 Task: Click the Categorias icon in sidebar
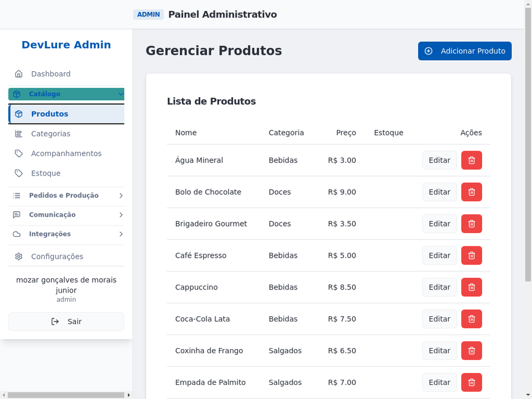(x=19, y=134)
